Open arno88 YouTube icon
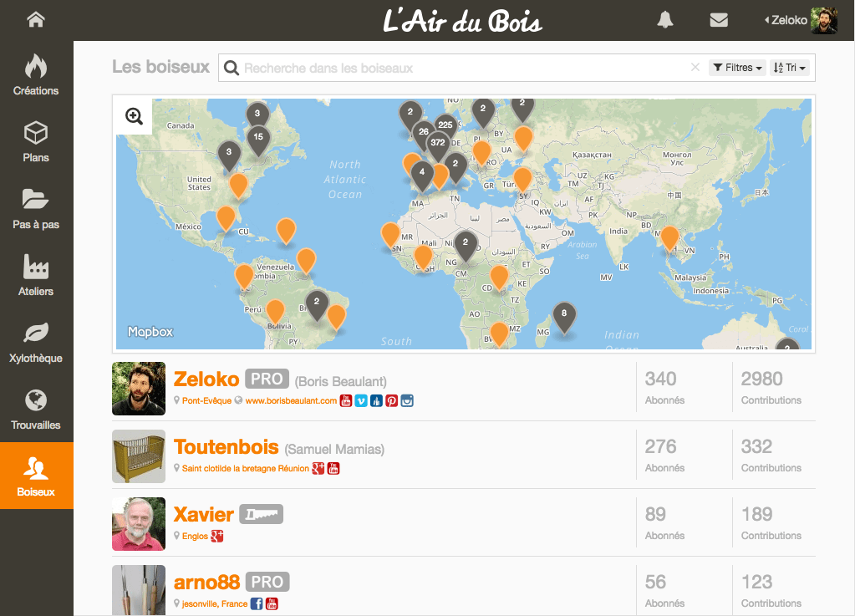The height and width of the screenshot is (616, 855). [x=272, y=603]
